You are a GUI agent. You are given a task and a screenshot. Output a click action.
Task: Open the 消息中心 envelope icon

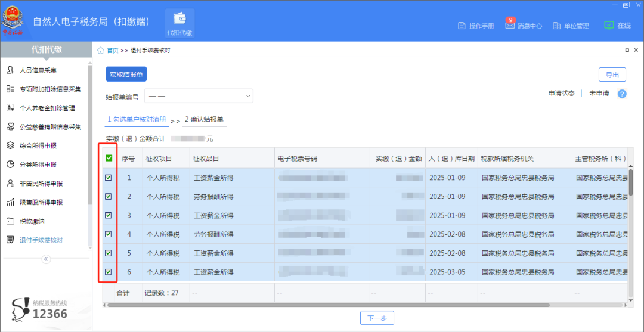[x=510, y=26]
